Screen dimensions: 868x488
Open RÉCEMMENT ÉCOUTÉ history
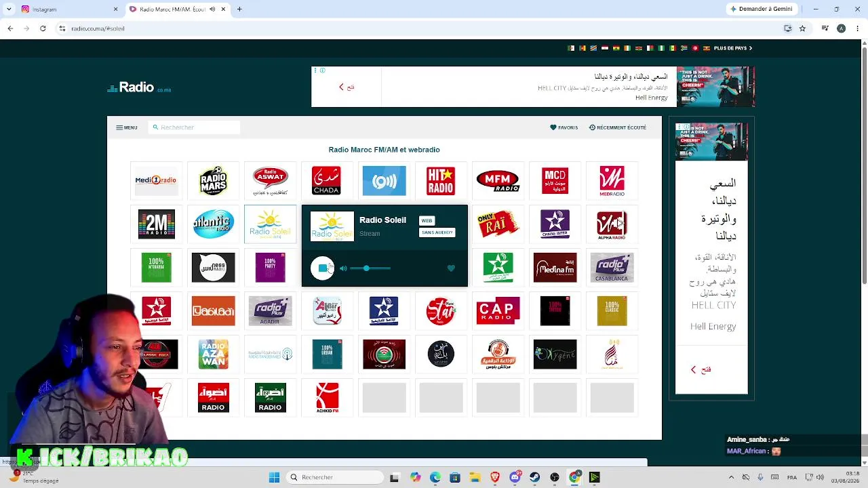pyautogui.click(x=618, y=127)
